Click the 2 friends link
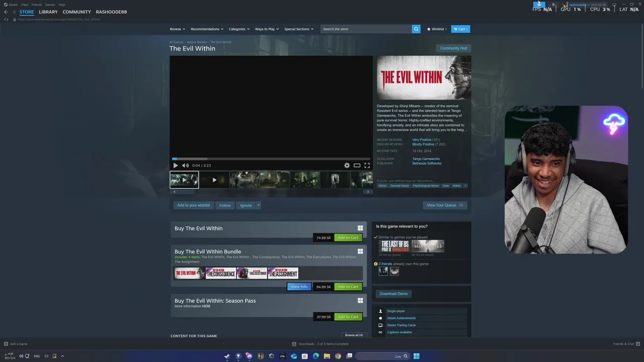 click(385, 264)
